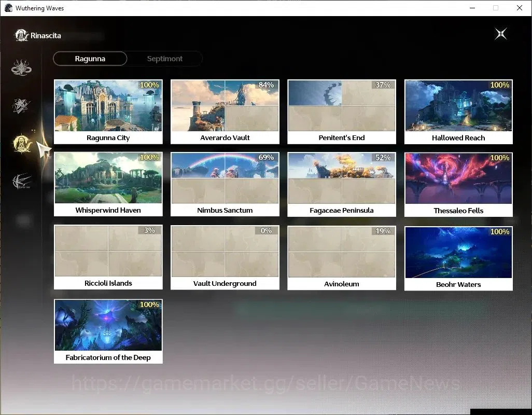Open the Fabricatorium of the Deep card
The height and width of the screenshot is (415, 532).
pos(108,331)
